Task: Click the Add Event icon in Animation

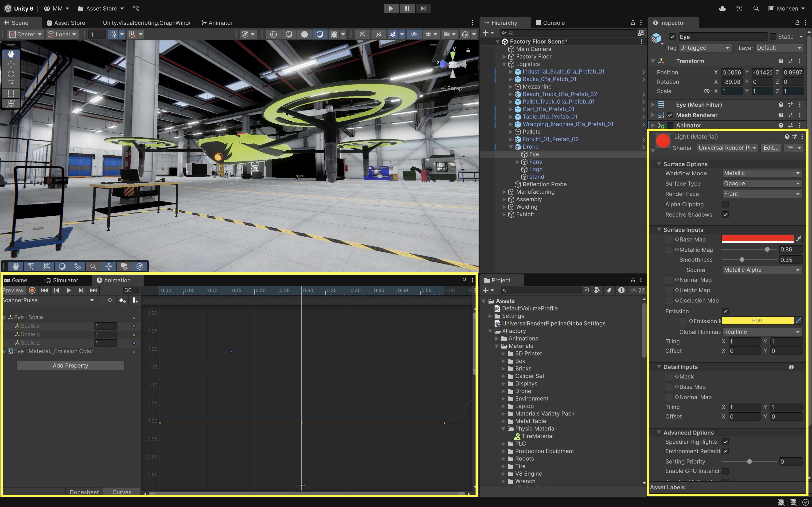Action: point(135,300)
